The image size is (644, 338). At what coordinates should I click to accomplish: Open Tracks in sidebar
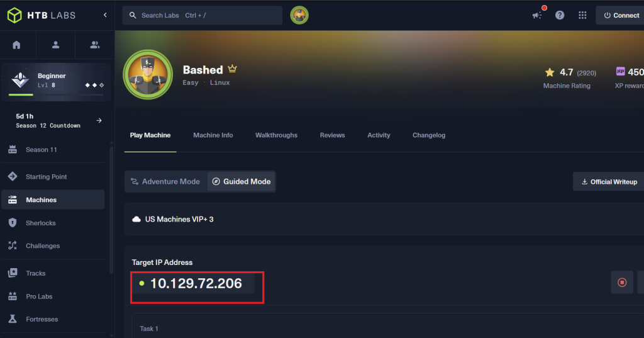[53, 273]
